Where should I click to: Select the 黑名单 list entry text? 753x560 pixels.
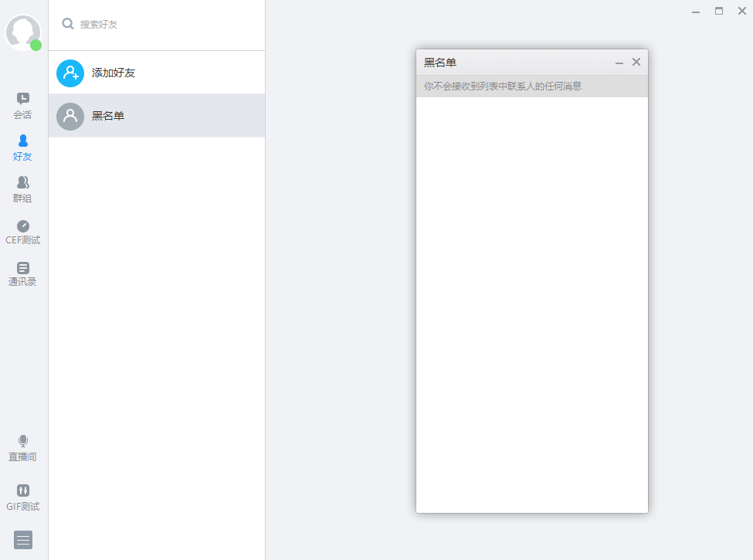(x=108, y=116)
